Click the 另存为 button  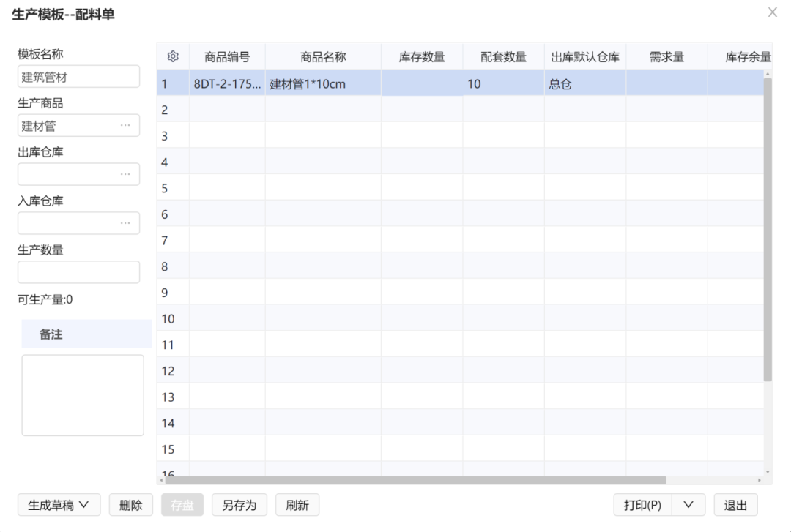(239, 505)
